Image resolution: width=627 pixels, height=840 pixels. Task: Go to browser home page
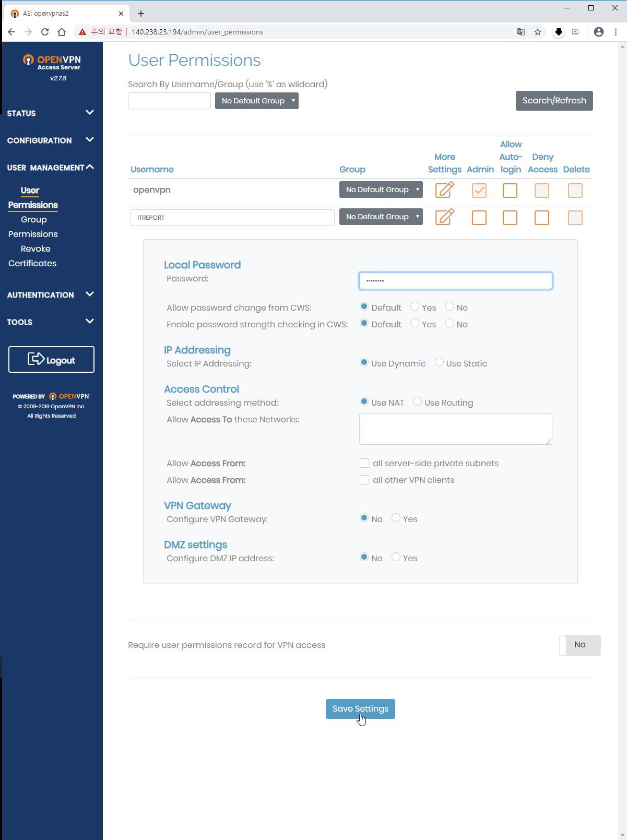click(62, 32)
